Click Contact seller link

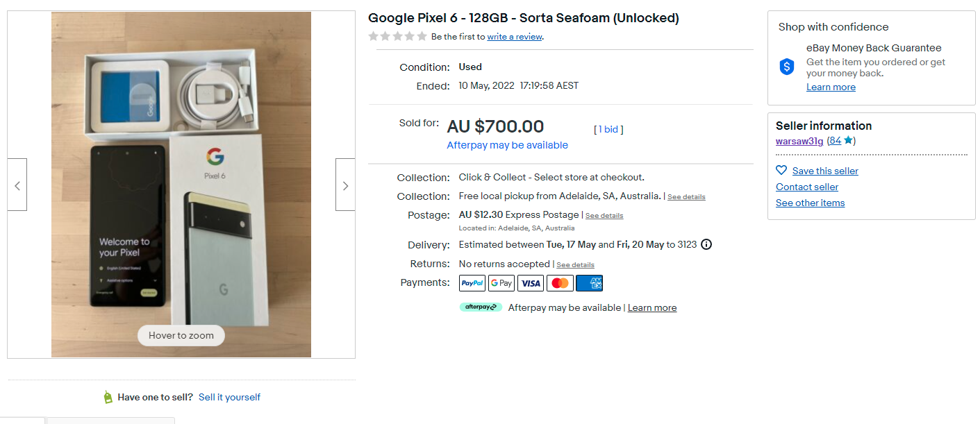coord(807,187)
